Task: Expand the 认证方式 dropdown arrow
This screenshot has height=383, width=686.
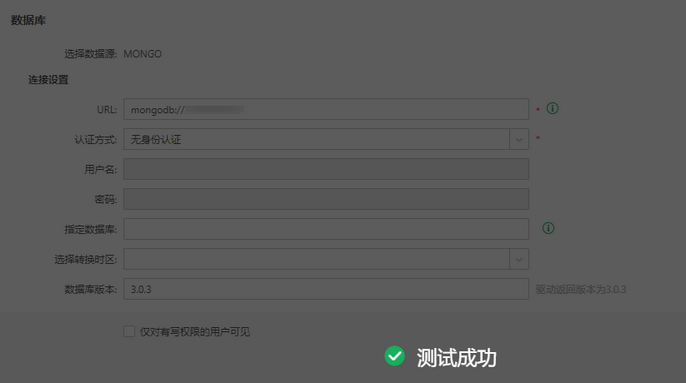Action: (519, 140)
